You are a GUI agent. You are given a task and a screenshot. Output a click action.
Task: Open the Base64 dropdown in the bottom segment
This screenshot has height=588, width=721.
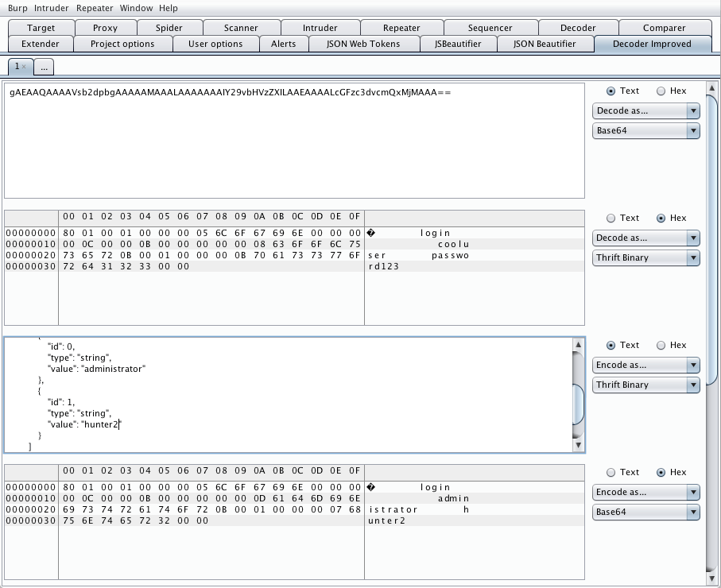coord(645,512)
